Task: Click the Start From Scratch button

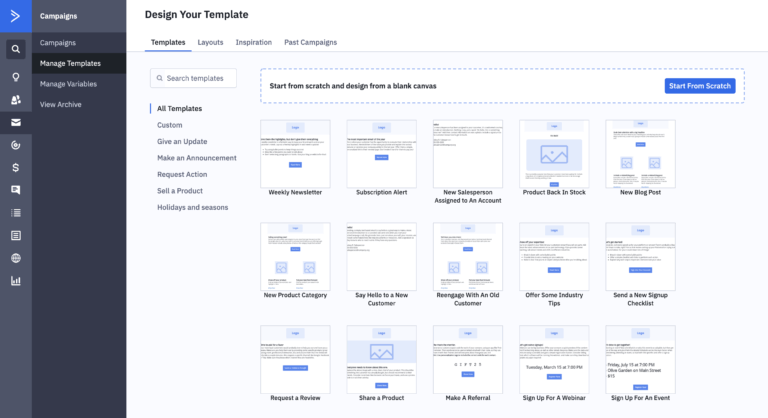Action: click(700, 86)
